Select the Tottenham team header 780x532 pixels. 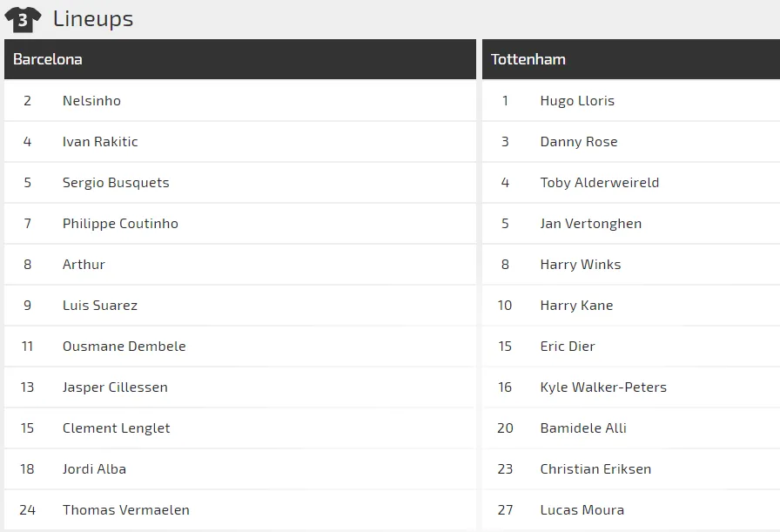tap(528, 59)
